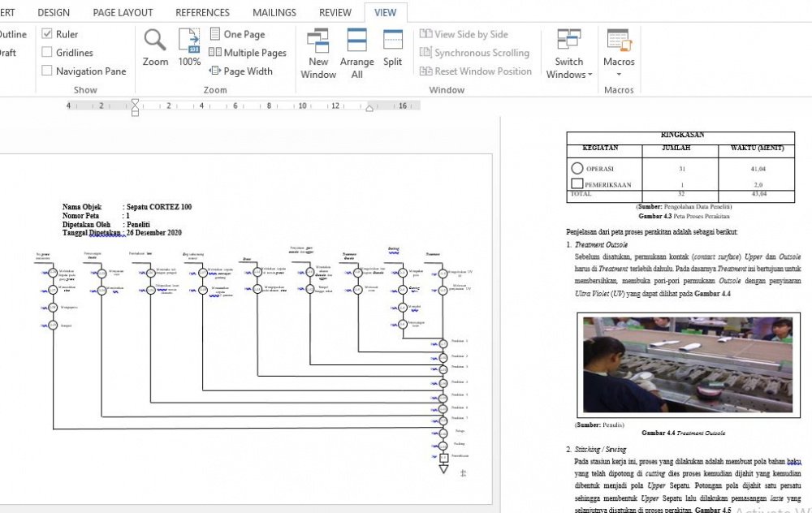Click the inspection triangle symbol in the chart
This screenshot has height=513, width=812.
[444, 469]
